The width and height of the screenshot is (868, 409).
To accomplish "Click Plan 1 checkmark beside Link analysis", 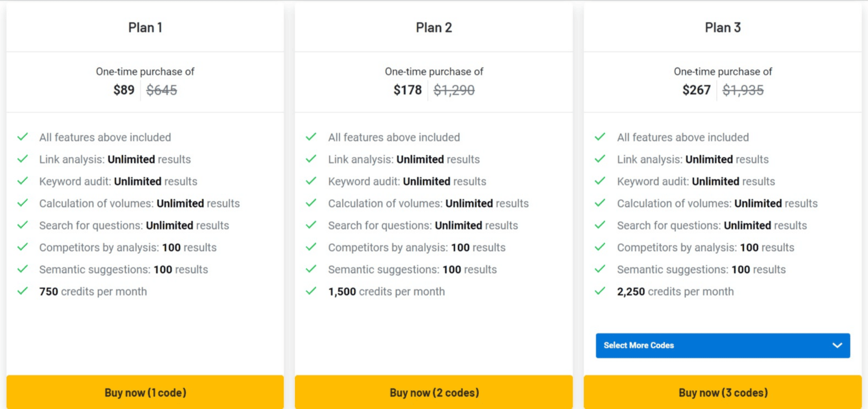I will [22, 159].
